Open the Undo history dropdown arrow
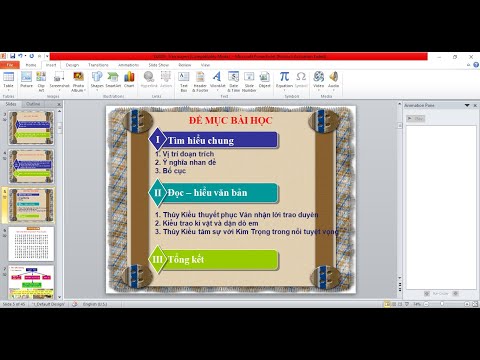This screenshot has height=360, width=480. coord(25,56)
